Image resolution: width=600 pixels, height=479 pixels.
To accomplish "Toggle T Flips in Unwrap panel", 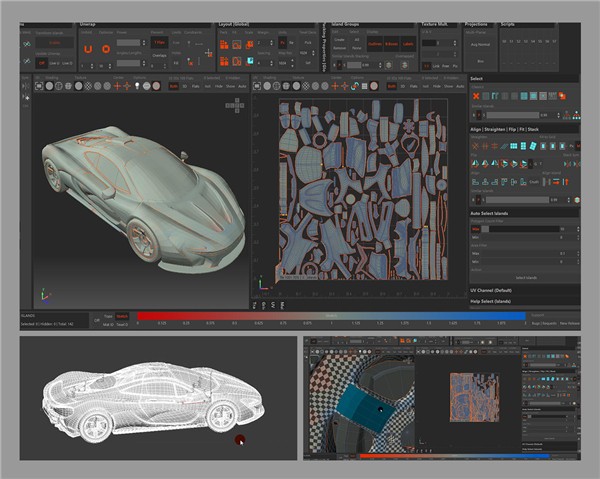I will coord(160,42).
